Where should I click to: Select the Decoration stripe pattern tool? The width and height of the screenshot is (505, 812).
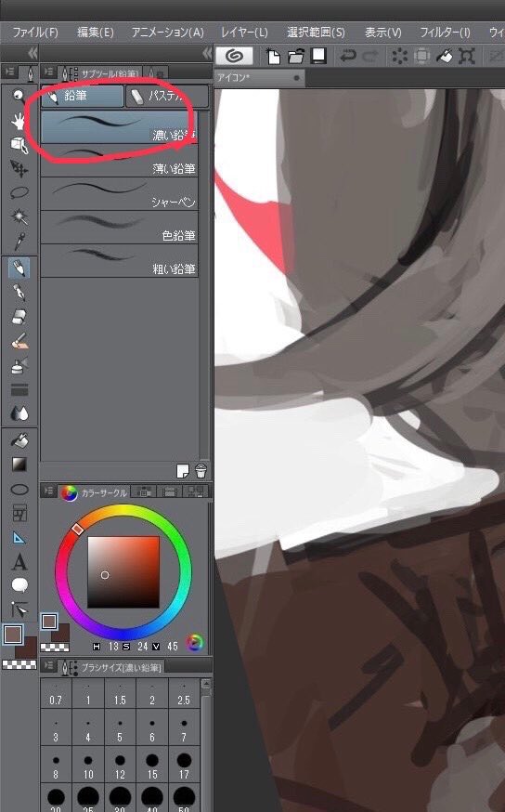coord(19,390)
